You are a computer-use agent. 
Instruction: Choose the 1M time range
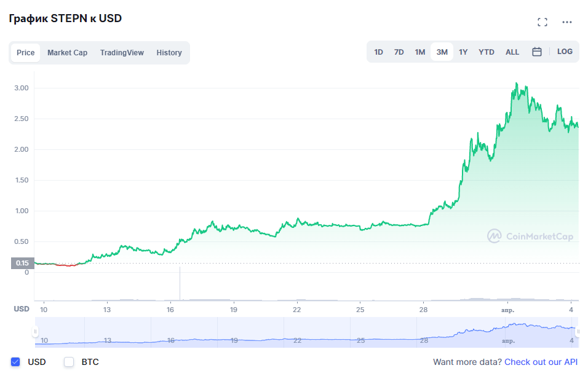420,52
